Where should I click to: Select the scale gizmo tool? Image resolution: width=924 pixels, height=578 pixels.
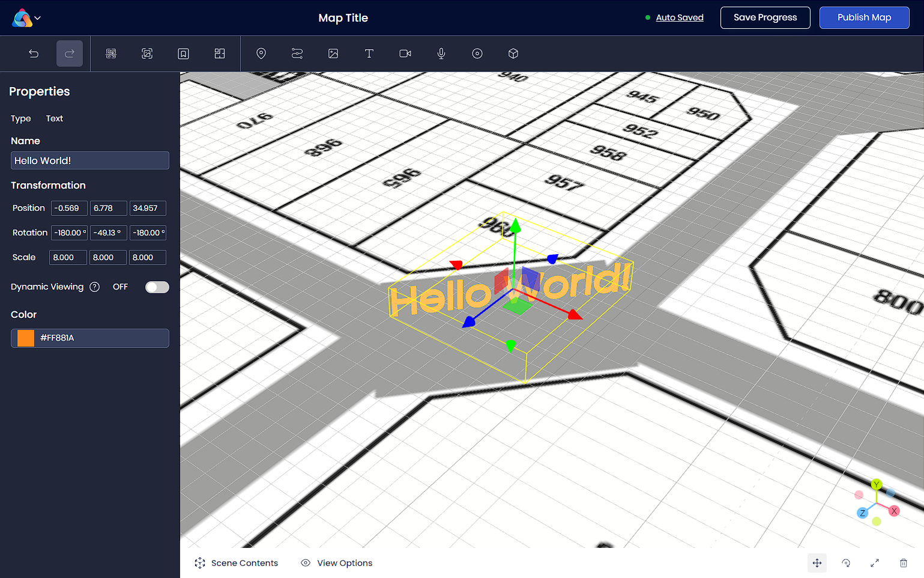[x=875, y=563]
